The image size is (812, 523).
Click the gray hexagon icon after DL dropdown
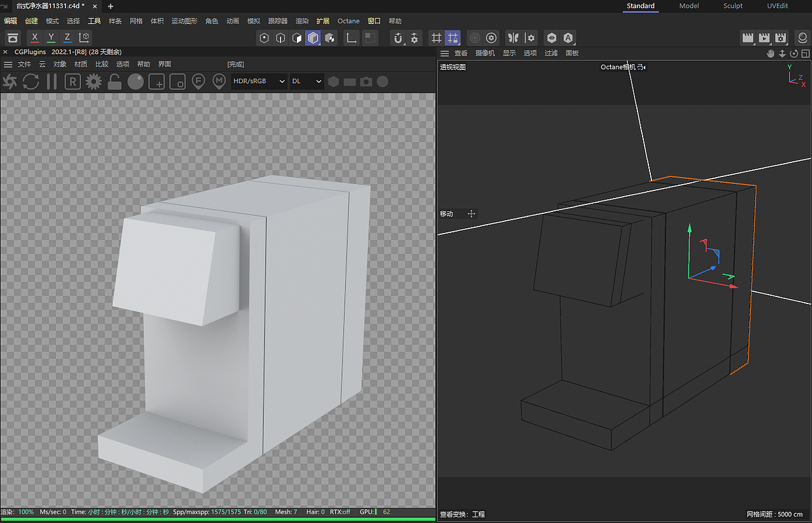tap(333, 81)
